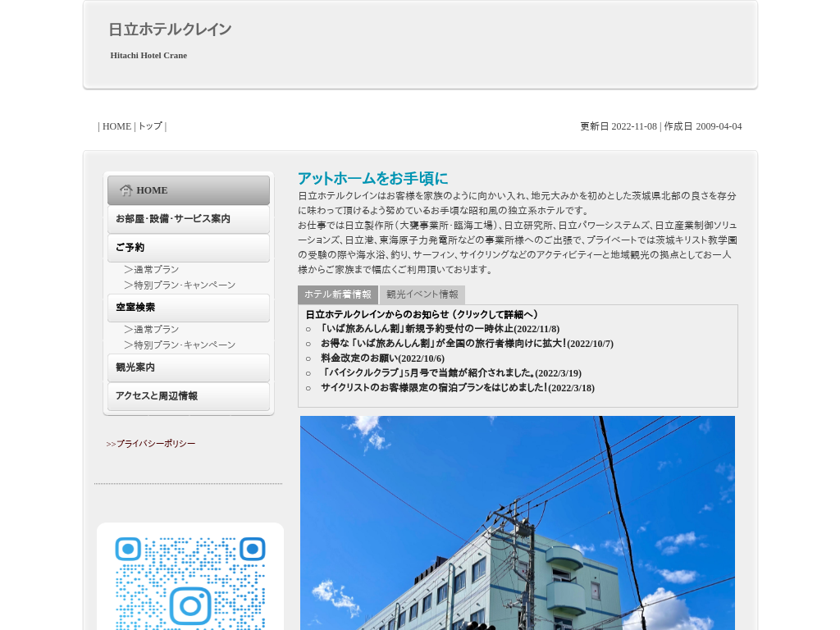Image resolution: width=840 pixels, height=630 pixels.
Task: Click the HOME breadcrumb link
Action: coord(116,126)
